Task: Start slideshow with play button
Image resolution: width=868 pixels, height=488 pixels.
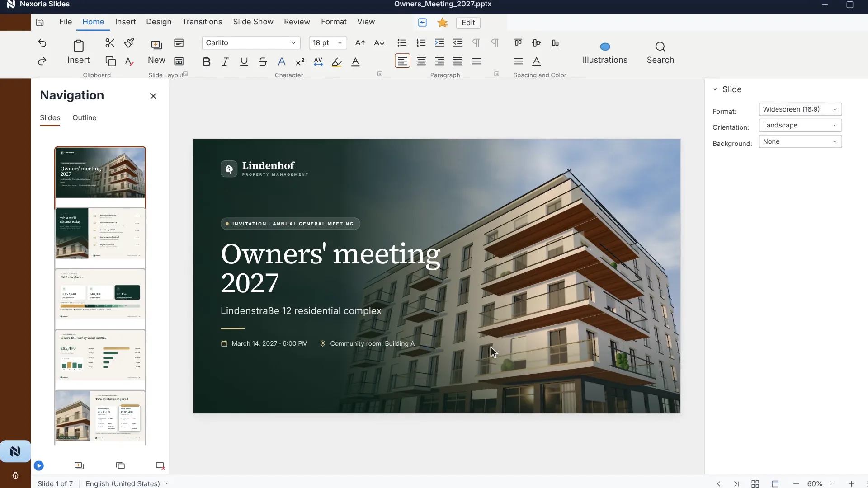Action: pyautogui.click(x=39, y=465)
